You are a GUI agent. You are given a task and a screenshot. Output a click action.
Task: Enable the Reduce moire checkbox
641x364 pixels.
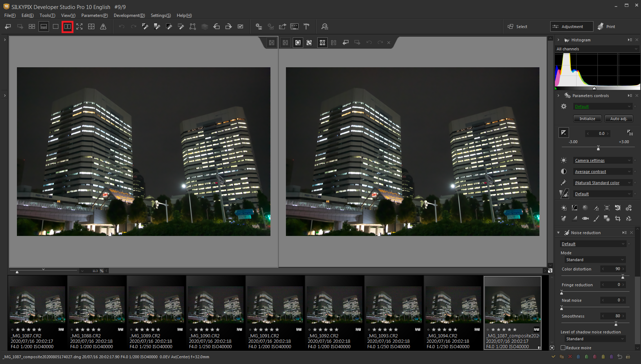click(563, 348)
